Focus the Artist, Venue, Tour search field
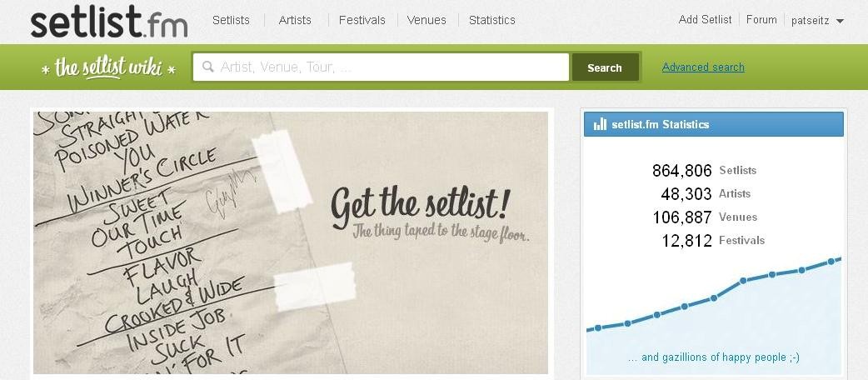The width and height of the screenshot is (868, 380). coord(381,67)
